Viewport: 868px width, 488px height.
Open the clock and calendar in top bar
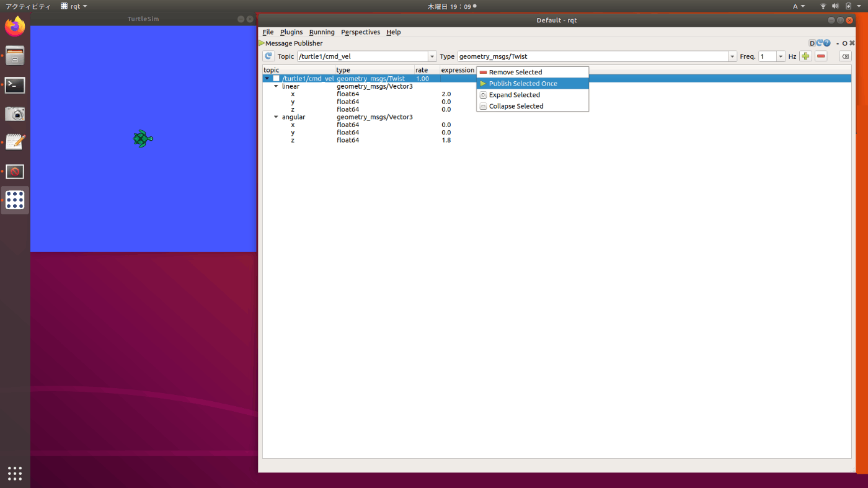tap(452, 6)
